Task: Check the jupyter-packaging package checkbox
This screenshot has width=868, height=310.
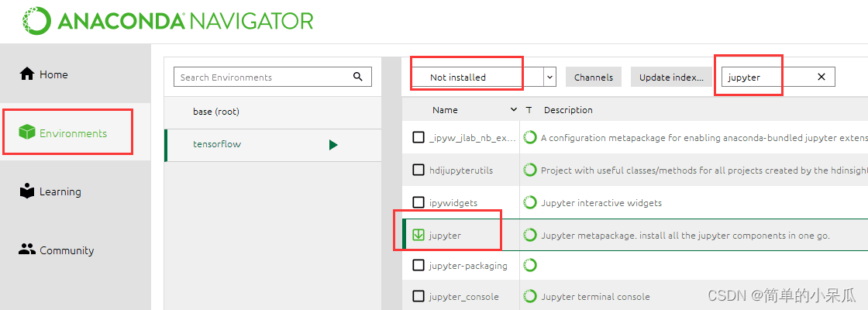Action: 418,265
